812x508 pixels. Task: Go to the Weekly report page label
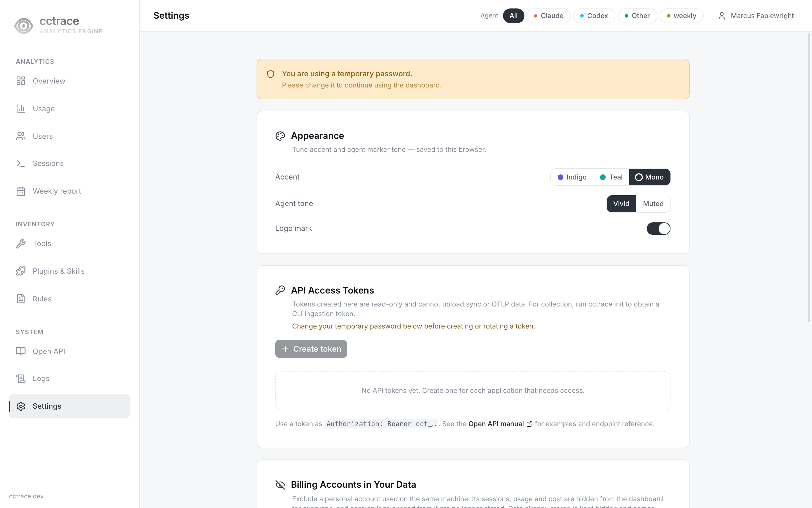point(57,191)
